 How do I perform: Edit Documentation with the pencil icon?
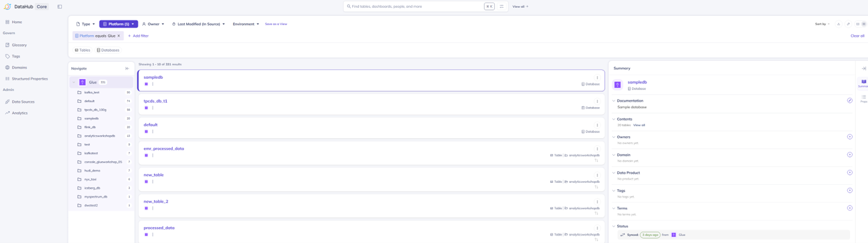point(850,100)
